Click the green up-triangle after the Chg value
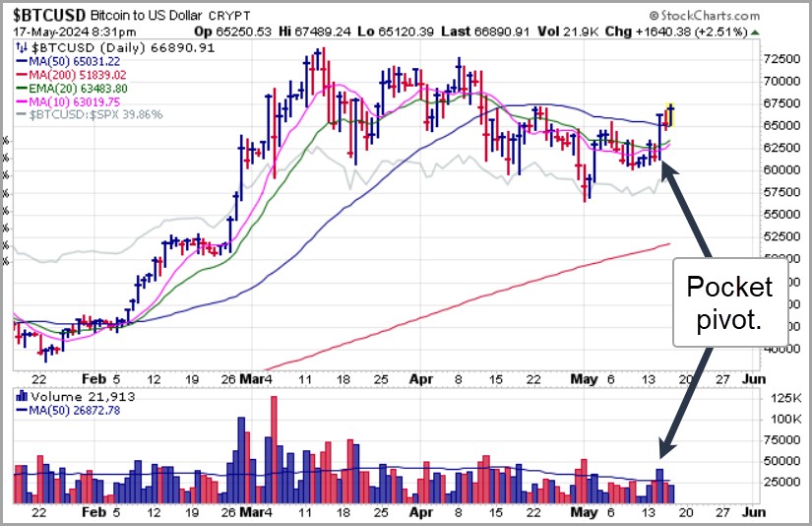812x526 pixels. click(755, 33)
